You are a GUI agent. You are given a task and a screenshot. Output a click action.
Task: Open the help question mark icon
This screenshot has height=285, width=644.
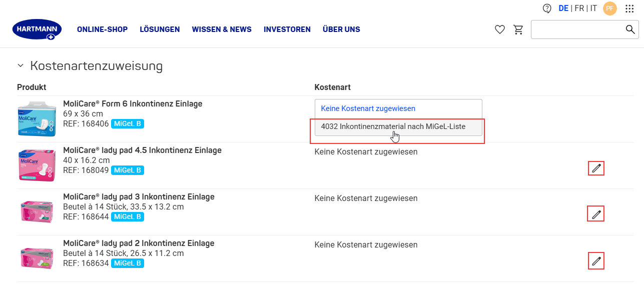pos(547,8)
